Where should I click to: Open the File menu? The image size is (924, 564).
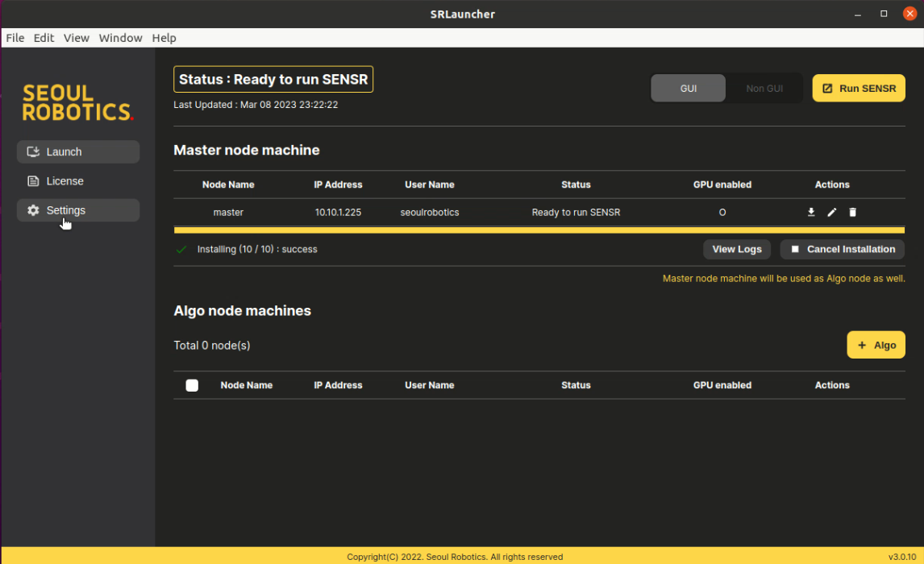click(15, 38)
